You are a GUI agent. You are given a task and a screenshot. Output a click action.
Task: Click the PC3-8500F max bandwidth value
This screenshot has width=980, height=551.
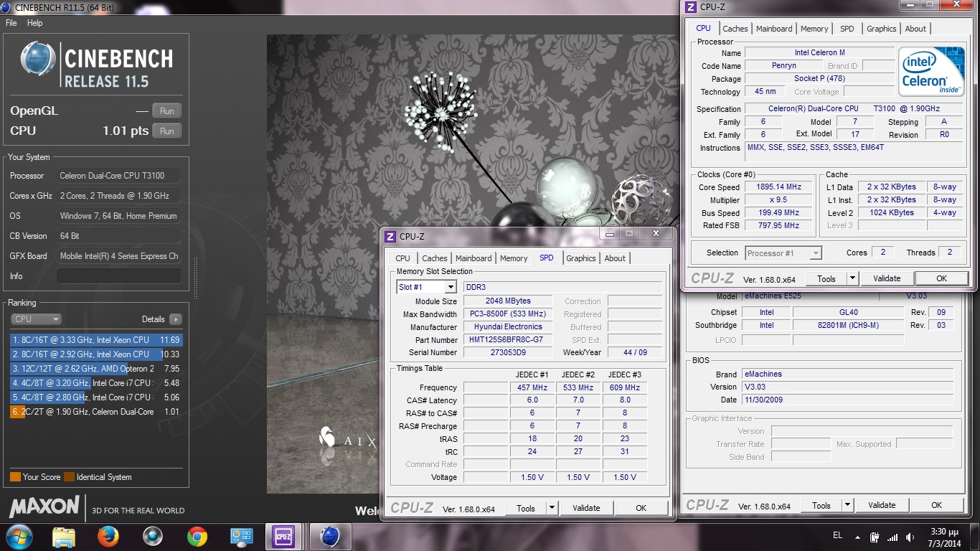click(508, 314)
